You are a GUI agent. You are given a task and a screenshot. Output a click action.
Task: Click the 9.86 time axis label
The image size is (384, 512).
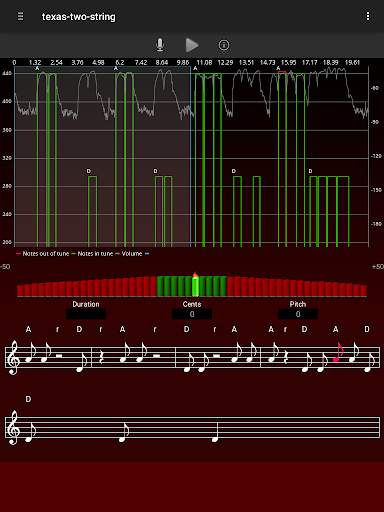click(x=183, y=62)
